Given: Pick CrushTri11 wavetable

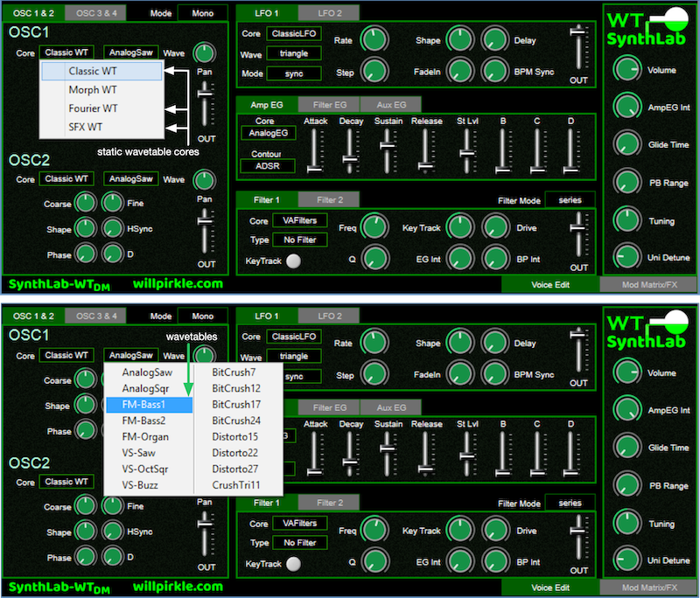Looking at the screenshot, I should point(238,484).
